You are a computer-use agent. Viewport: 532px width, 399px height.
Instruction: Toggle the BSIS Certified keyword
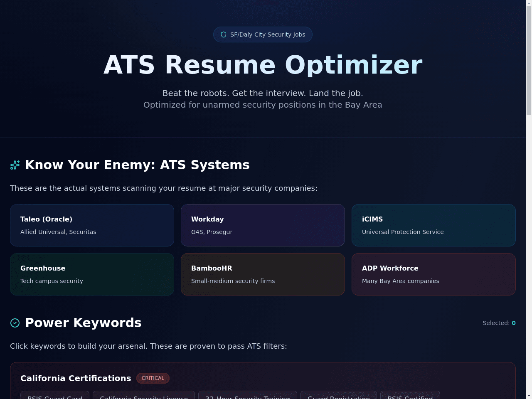click(410, 396)
